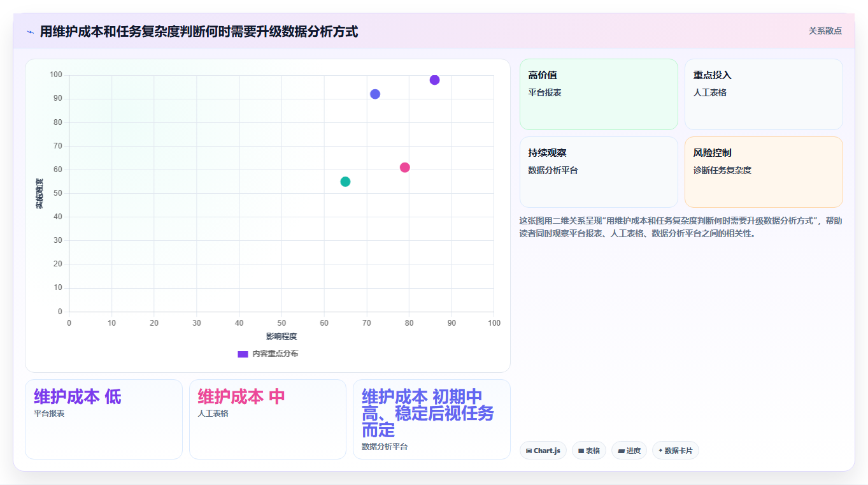Click the 数据卡片 tag chip

[676, 451]
